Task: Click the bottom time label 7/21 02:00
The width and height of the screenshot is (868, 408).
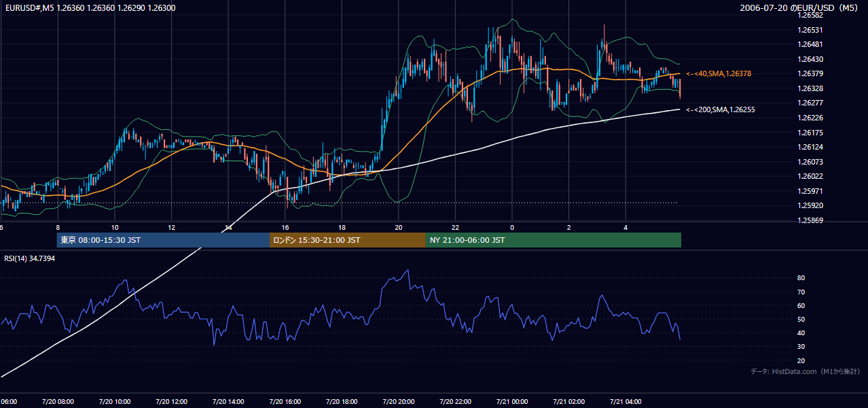Action: [x=569, y=401]
